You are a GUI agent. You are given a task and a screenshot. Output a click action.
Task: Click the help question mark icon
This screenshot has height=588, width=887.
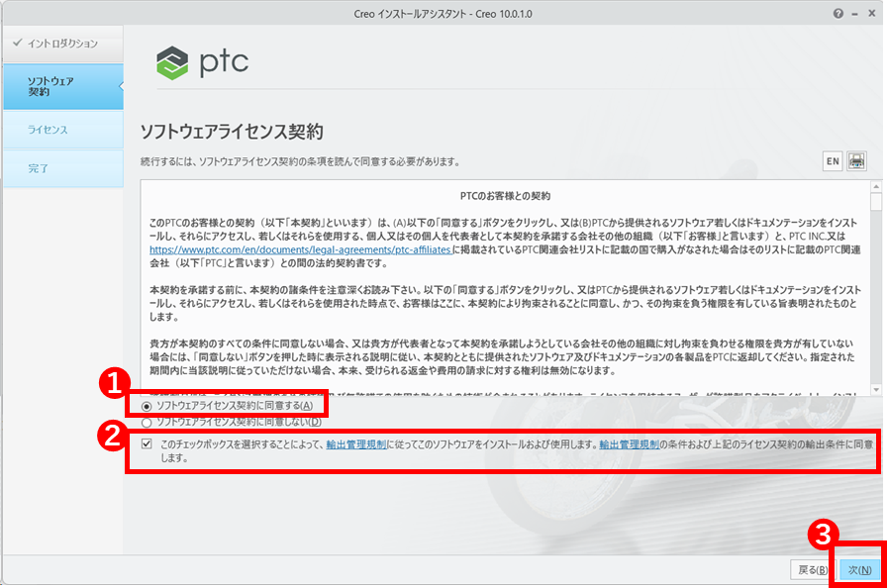(838, 14)
